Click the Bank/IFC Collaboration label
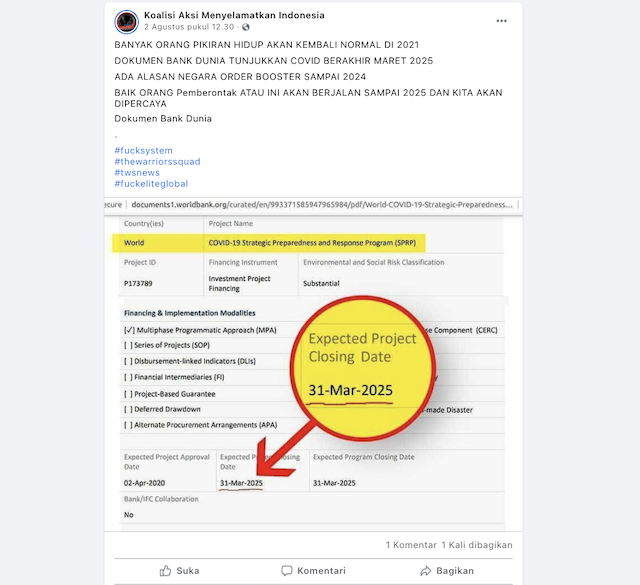Screen dimensions: 640x585 coord(161,499)
